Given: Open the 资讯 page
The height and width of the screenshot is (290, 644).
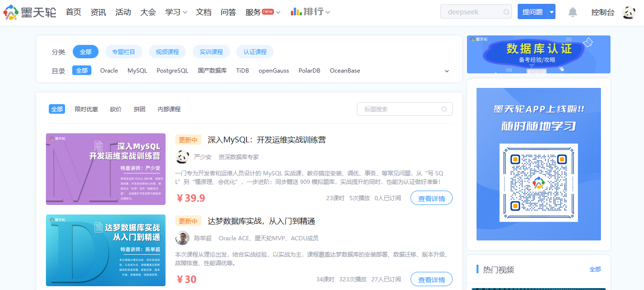Looking at the screenshot, I should point(98,12).
